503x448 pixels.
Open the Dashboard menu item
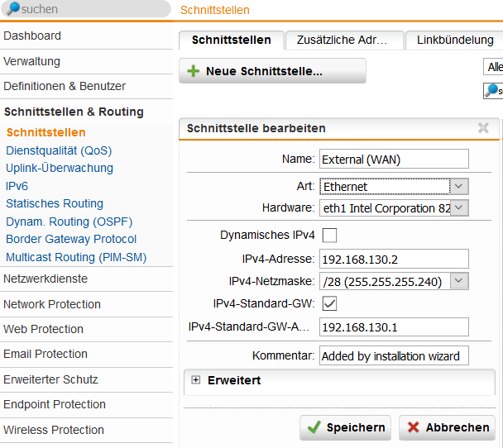click(32, 36)
